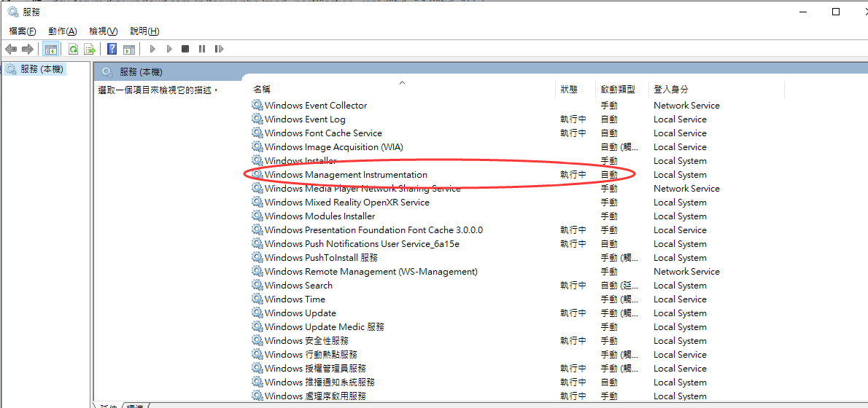868x408 pixels.
Task: Click the gear icon beside Windows Update
Action: (x=257, y=313)
